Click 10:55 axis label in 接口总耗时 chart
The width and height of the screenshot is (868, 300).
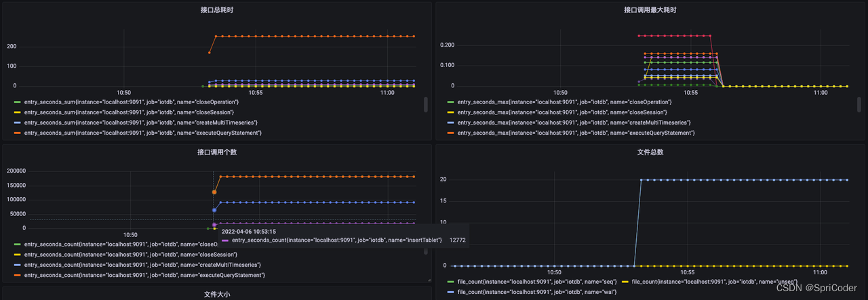pos(255,92)
